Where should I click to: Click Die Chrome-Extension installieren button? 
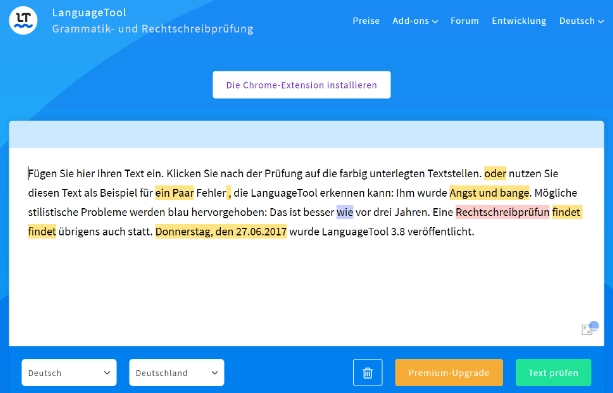click(x=301, y=85)
